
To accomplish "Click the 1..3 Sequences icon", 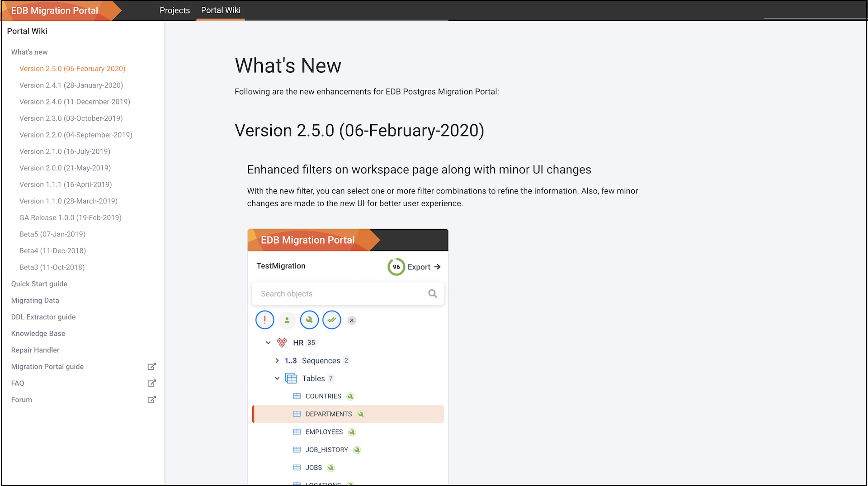I will (x=291, y=361).
